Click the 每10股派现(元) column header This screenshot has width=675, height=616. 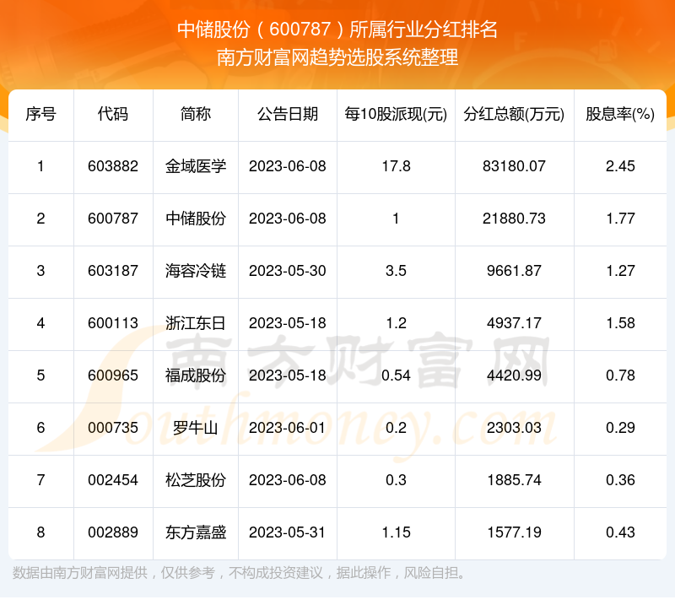[x=396, y=115]
